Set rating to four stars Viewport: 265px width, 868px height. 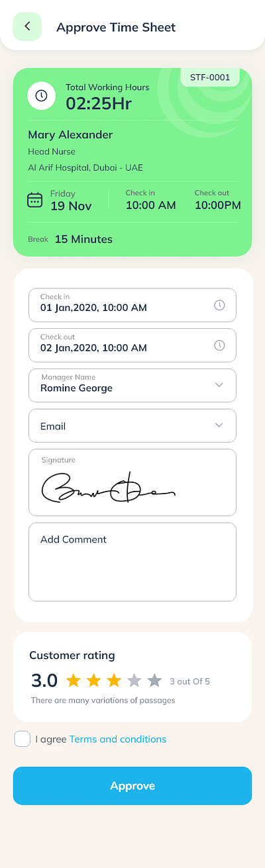[x=134, y=680]
